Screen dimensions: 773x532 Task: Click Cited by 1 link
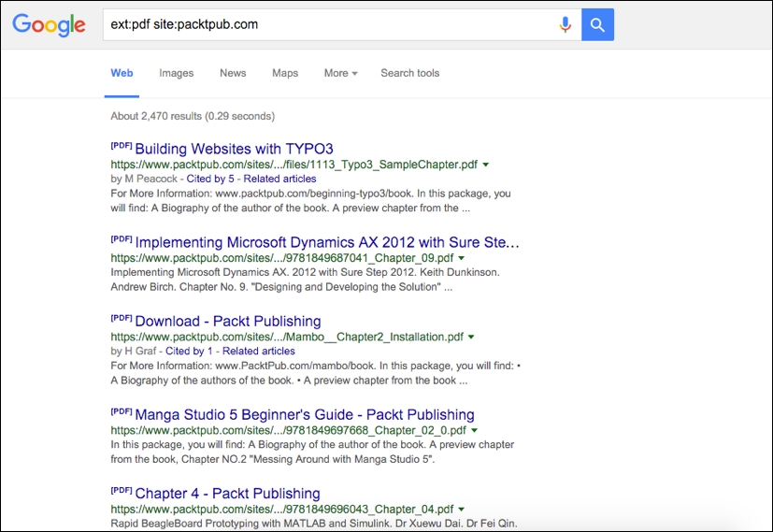coord(189,351)
